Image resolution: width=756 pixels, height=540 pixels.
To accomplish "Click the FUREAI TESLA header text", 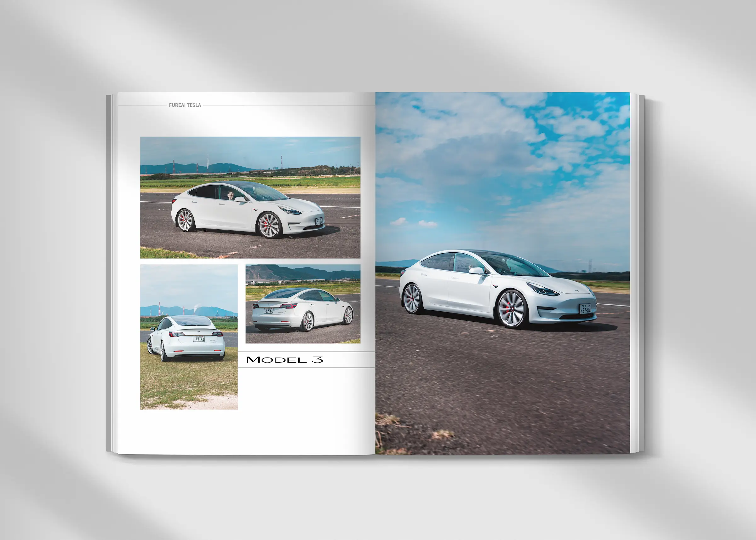I will coord(185,105).
